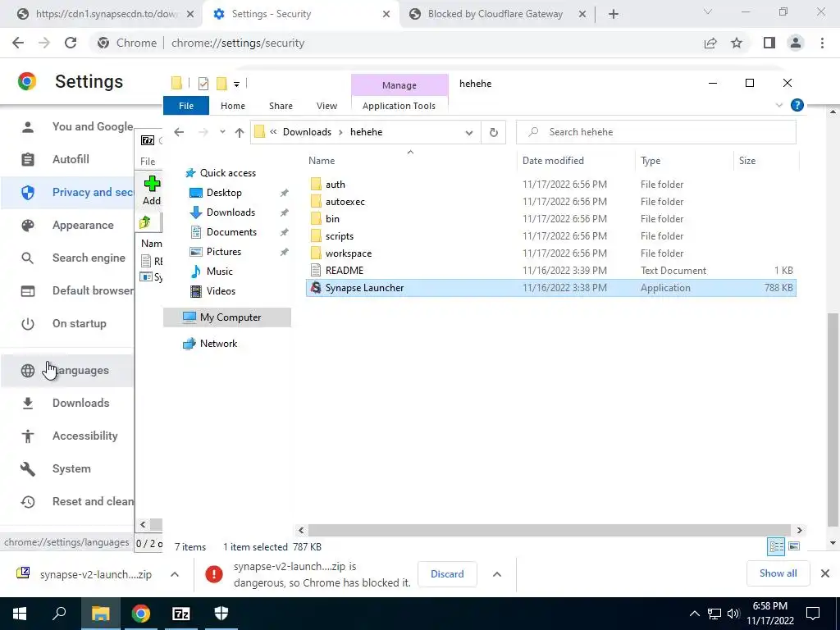Viewport: 840px width, 630px height.
Task: Open the auth folder
Action: [335, 185]
